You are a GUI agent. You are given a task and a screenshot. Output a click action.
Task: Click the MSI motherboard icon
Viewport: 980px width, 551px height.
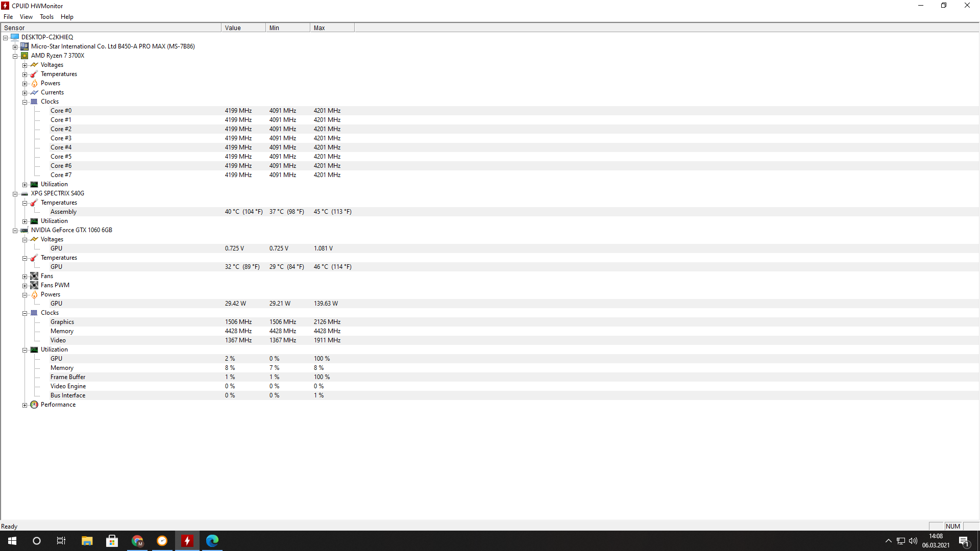[24, 46]
